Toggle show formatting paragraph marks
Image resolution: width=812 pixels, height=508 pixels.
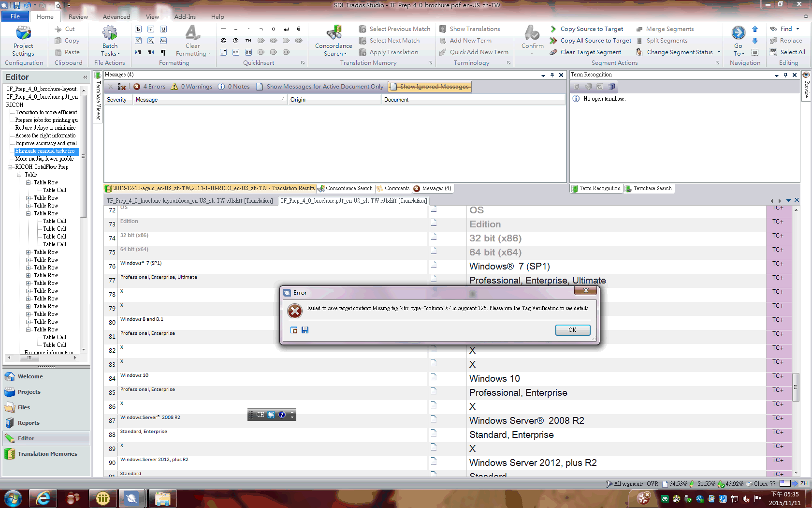(163, 52)
